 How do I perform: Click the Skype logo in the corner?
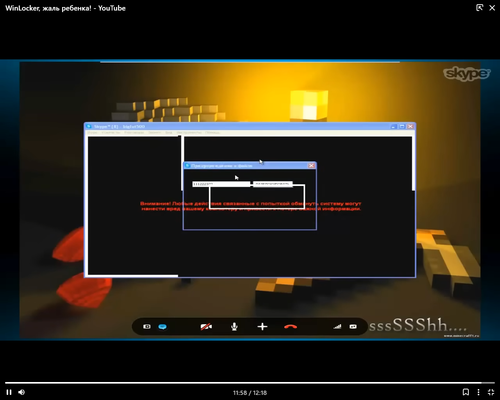[467, 74]
